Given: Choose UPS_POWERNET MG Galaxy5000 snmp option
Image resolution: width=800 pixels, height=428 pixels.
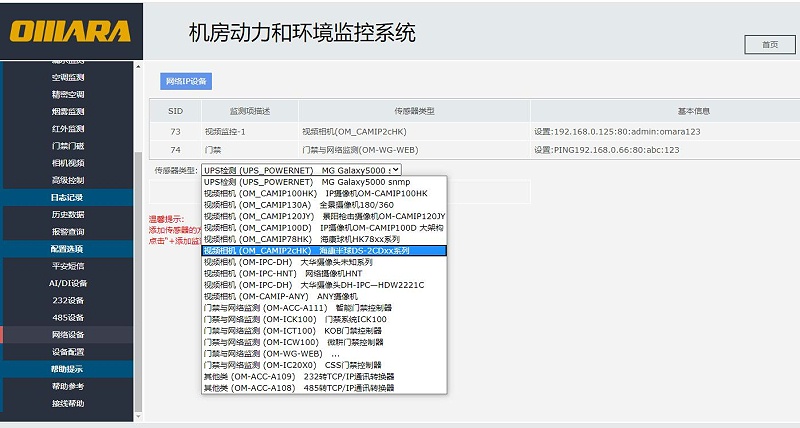Looking at the screenshot, I should point(301,182).
